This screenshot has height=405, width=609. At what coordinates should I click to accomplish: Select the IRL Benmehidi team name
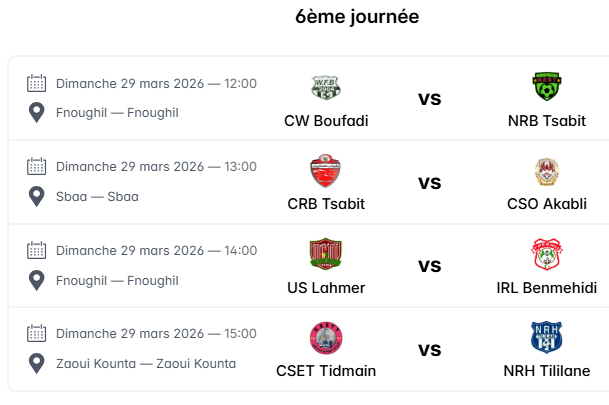[x=547, y=288]
